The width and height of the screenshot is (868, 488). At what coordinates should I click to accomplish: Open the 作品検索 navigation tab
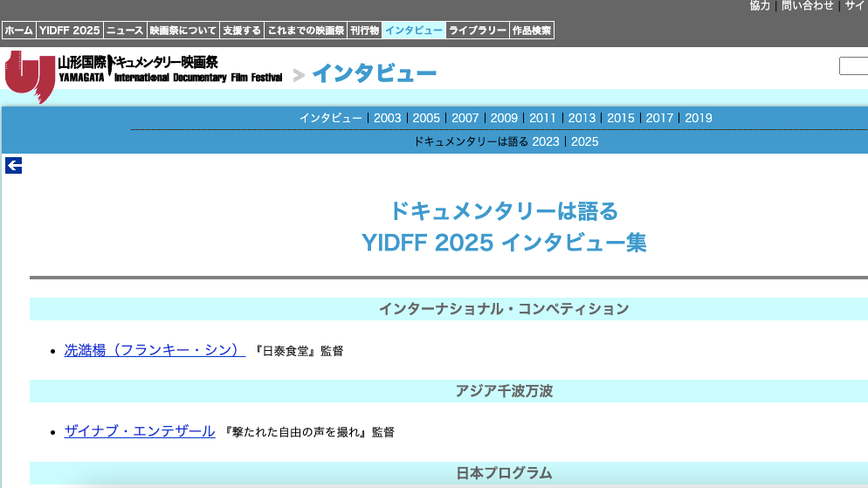coord(532,31)
